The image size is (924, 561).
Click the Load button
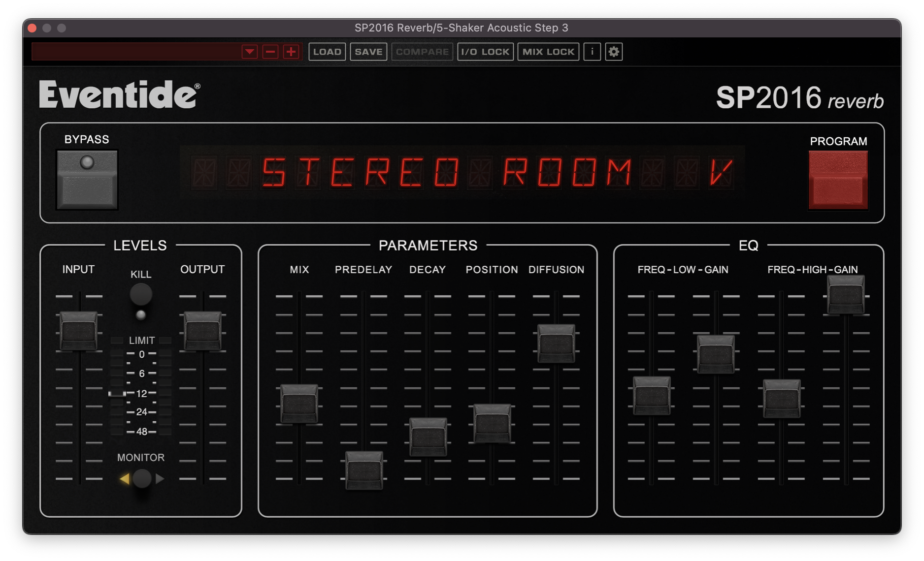tap(327, 52)
